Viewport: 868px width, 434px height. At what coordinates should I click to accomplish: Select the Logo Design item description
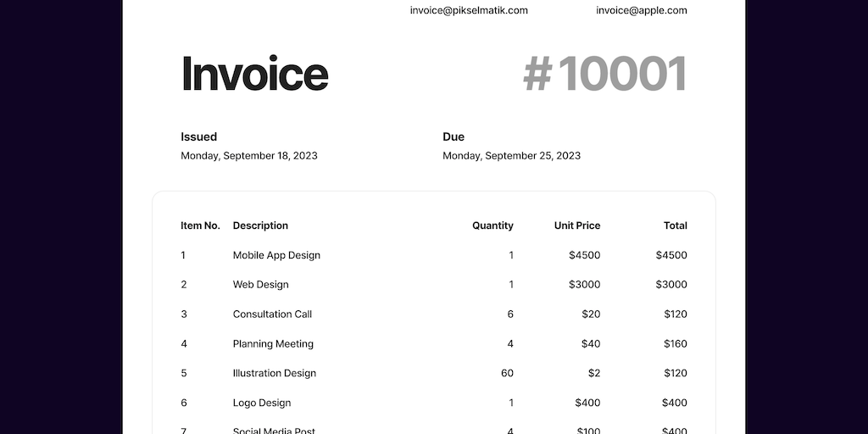262,403
